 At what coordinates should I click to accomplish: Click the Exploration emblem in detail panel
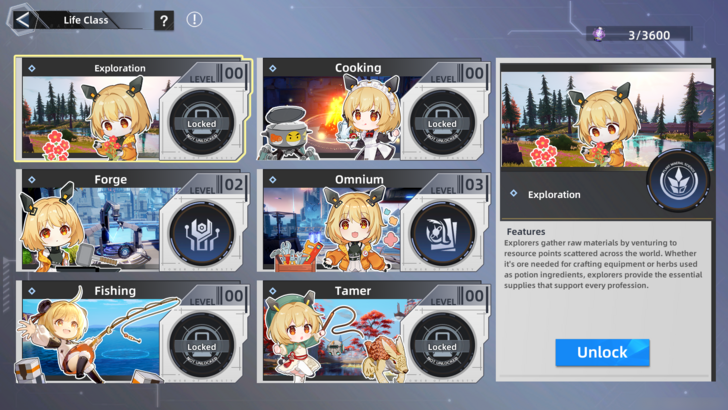pos(678,181)
